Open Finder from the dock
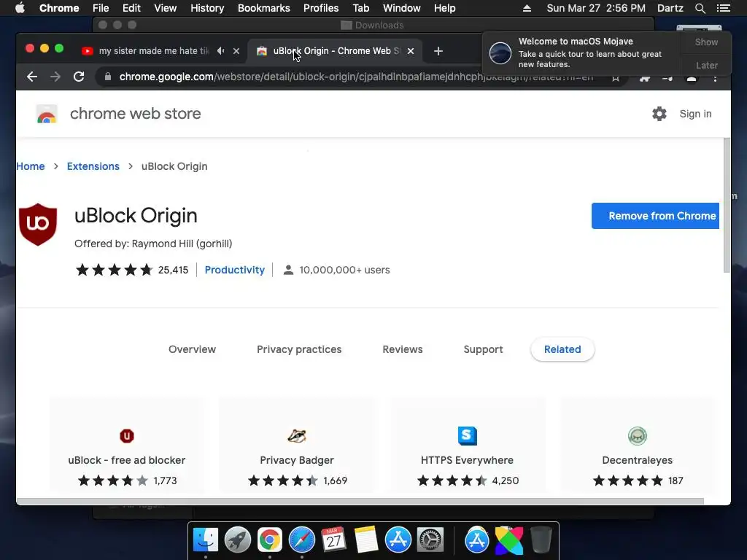Screen dimensions: 747x560 (206, 540)
